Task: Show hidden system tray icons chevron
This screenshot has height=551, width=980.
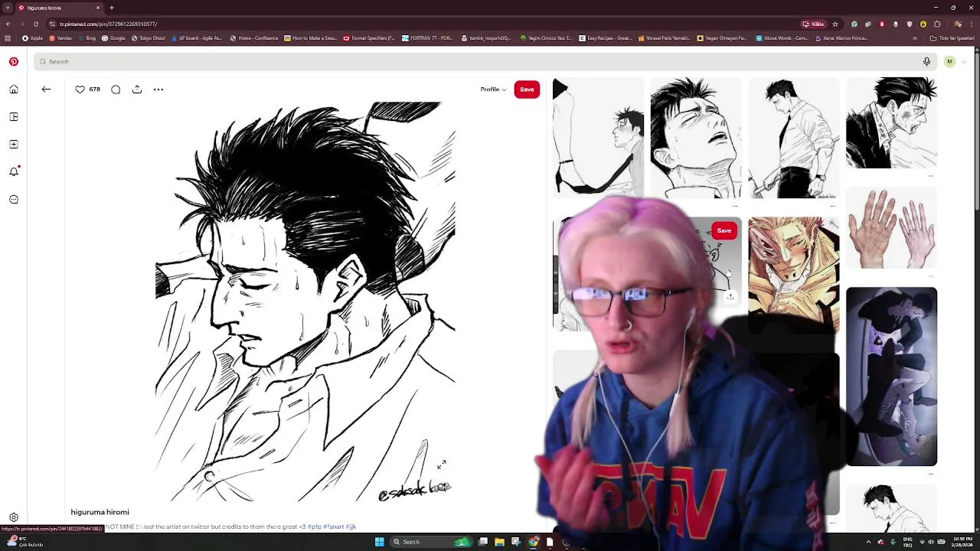Action: [x=868, y=542]
